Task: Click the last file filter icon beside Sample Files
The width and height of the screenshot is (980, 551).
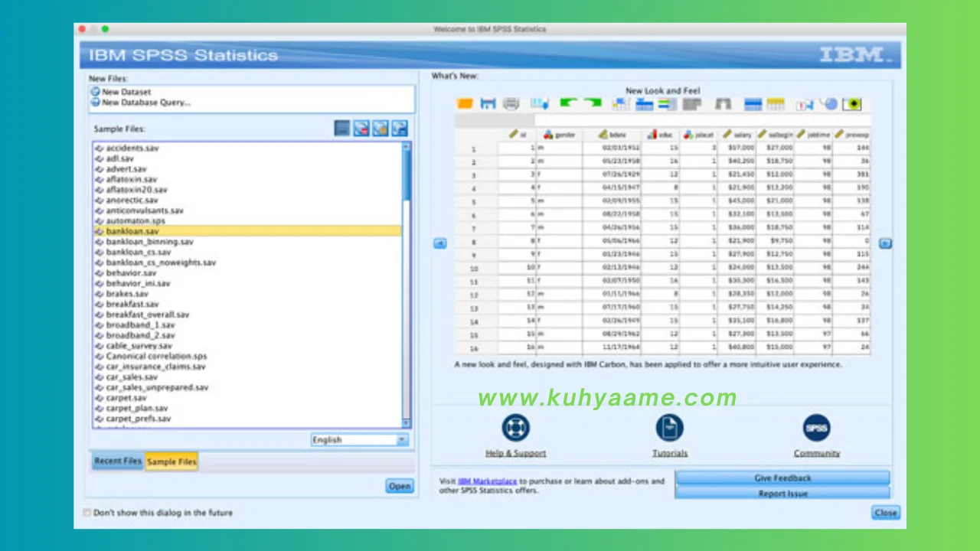Action: click(x=400, y=129)
